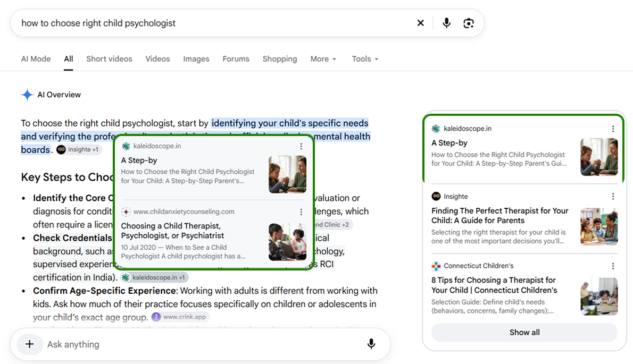633x364 pixels.
Task: Open Google Lens image search
Action: [x=468, y=23]
